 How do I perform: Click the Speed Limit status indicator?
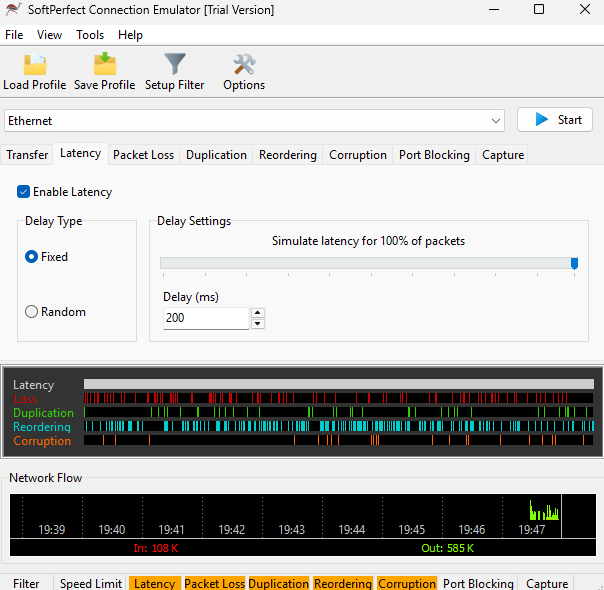coord(91,583)
